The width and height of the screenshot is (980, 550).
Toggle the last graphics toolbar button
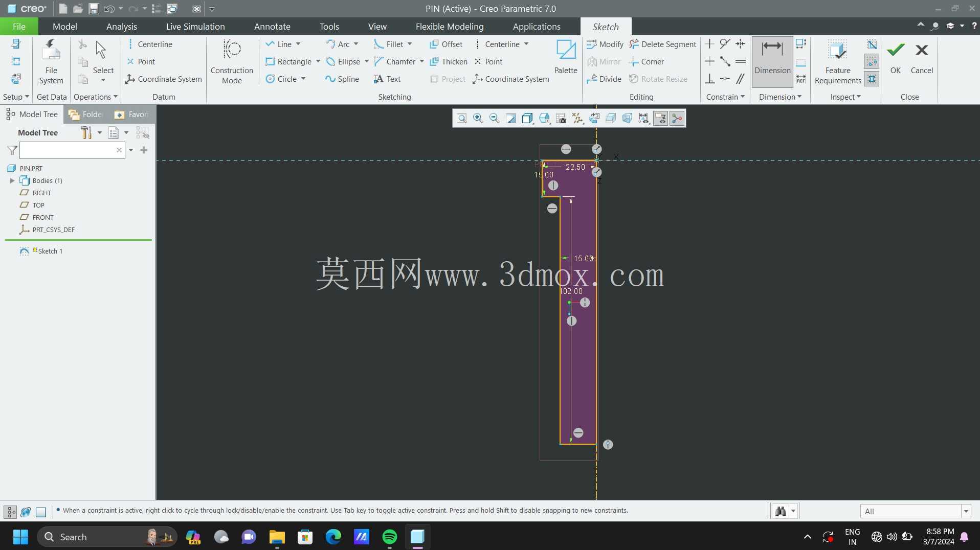[677, 119]
